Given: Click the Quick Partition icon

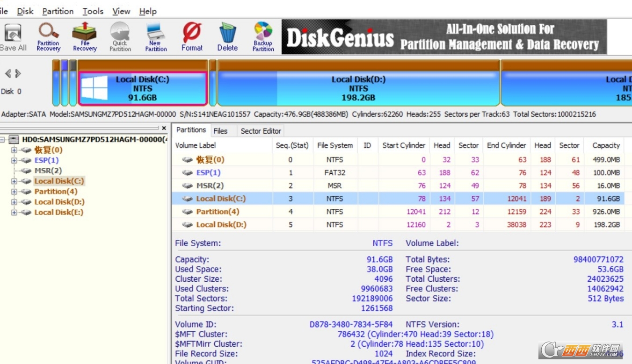Looking at the screenshot, I should point(120,37).
